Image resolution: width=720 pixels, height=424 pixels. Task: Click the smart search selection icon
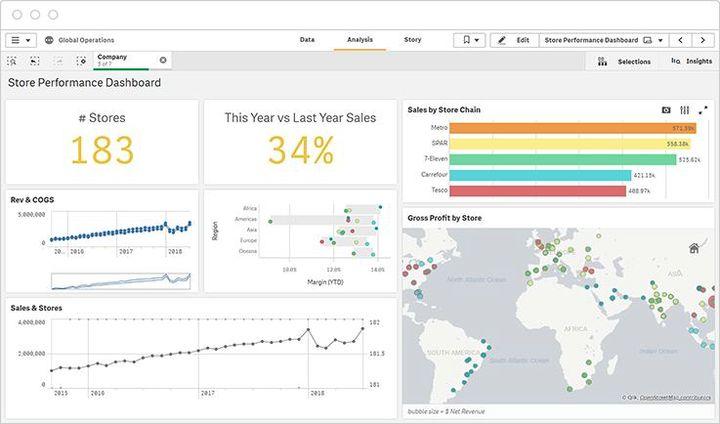tap(12, 61)
